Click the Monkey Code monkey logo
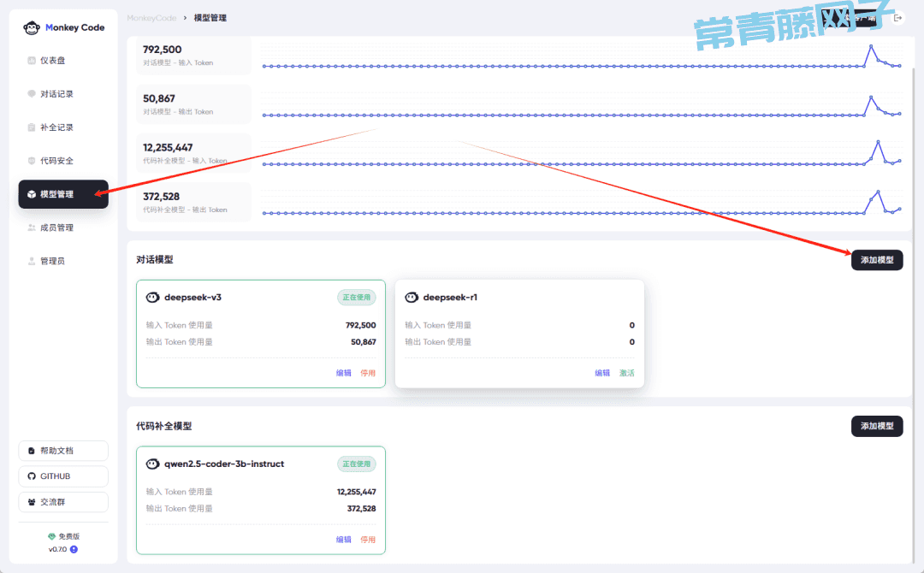The image size is (924, 573). [32, 27]
